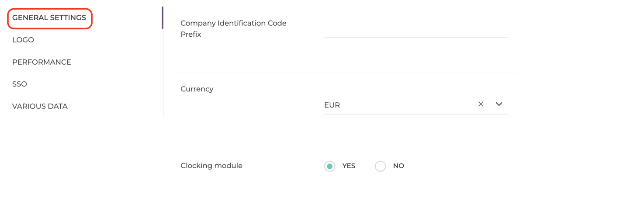Viewport: 644px width, 212px height.
Task: Select NO for Clocking module
Action: pyautogui.click(x=380, y=166)
